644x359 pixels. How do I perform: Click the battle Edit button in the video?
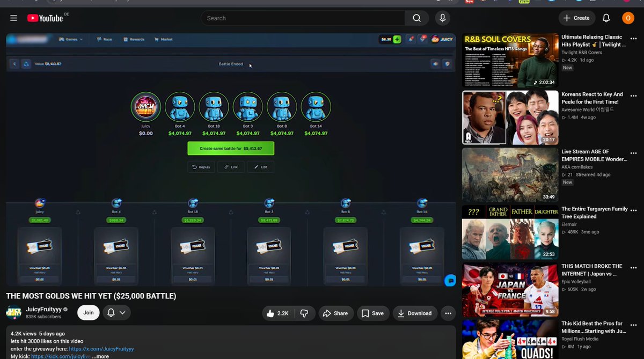[260, 167]
